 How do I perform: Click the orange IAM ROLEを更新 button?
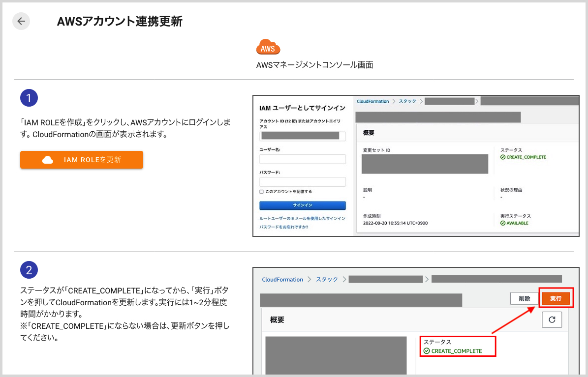pyautogui.click(x=82, y=160)
